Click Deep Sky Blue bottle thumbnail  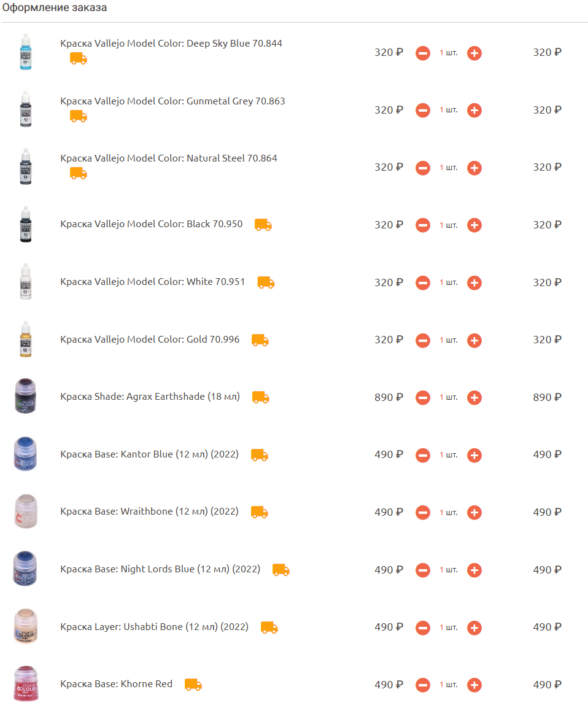(26, 52)
